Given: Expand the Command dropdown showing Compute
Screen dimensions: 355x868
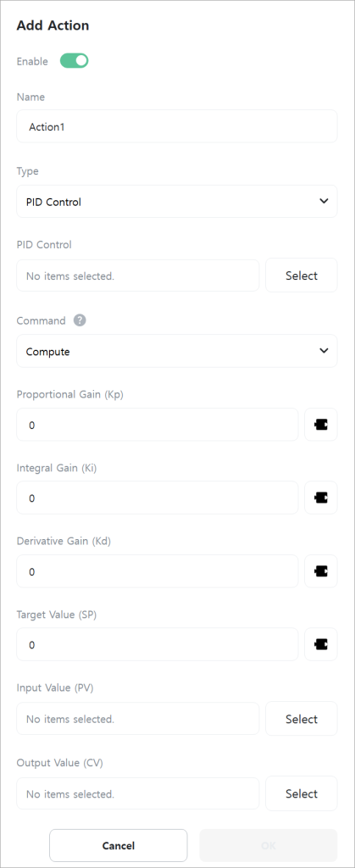Looking at the screenshot, I should click(x=177, y=351).
